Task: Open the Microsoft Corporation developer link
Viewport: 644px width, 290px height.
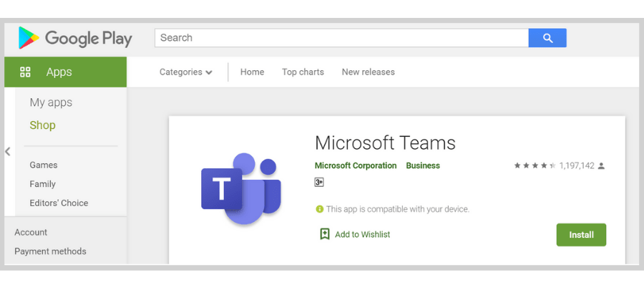Action: 356,165
